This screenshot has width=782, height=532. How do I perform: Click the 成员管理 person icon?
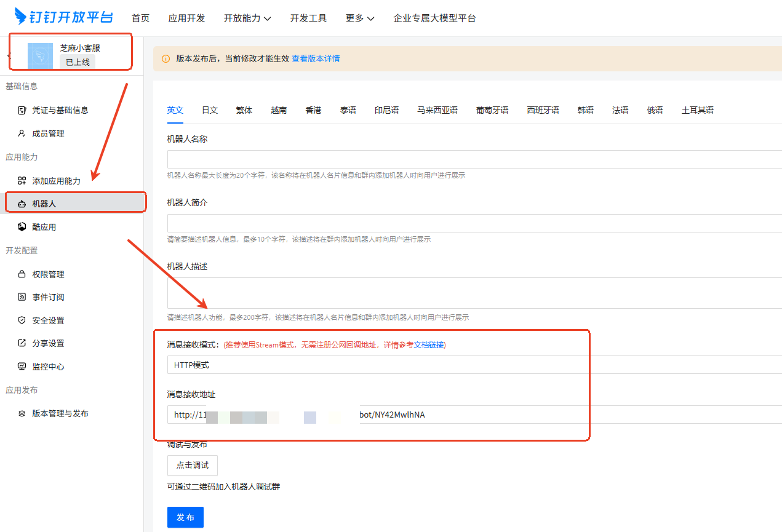[22, 133]
